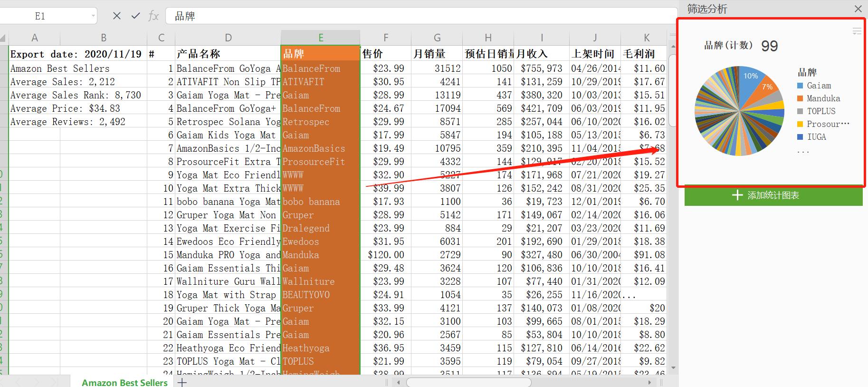Screen dimensions: 868x387
Task: Switch to Amazon Best Sellers sheet tab
Action: tap(124, 382)
